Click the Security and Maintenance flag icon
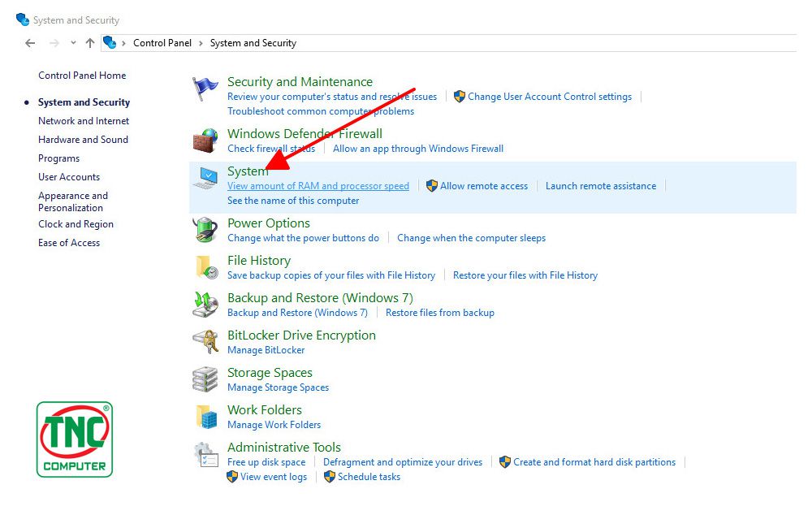The width and height of the screenshot is (812, 528). (205, 89)
